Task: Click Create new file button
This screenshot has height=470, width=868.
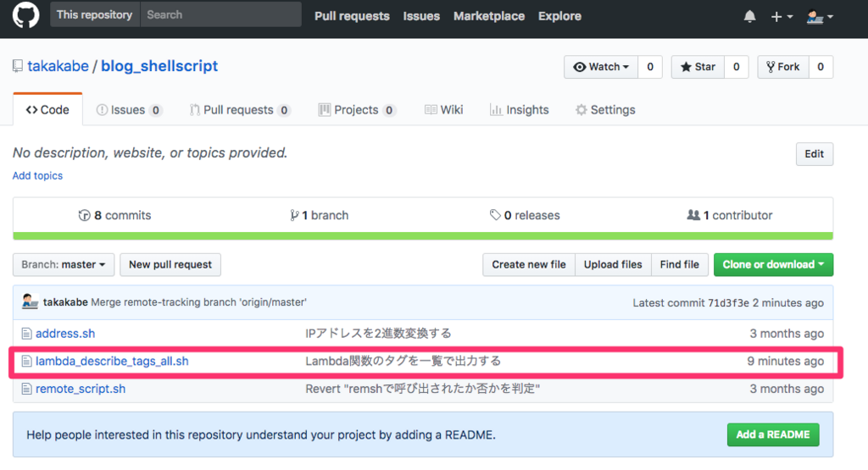Action: pyautogui.click(x=529, y=264)
